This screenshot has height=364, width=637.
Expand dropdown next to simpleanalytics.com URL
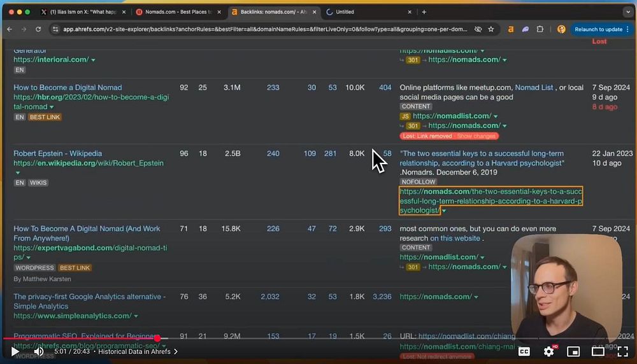click(x=136, y=316)
